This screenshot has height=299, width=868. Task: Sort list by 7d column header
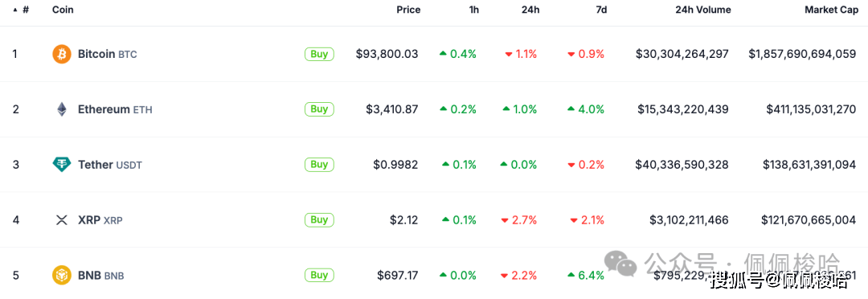point(600,10)
